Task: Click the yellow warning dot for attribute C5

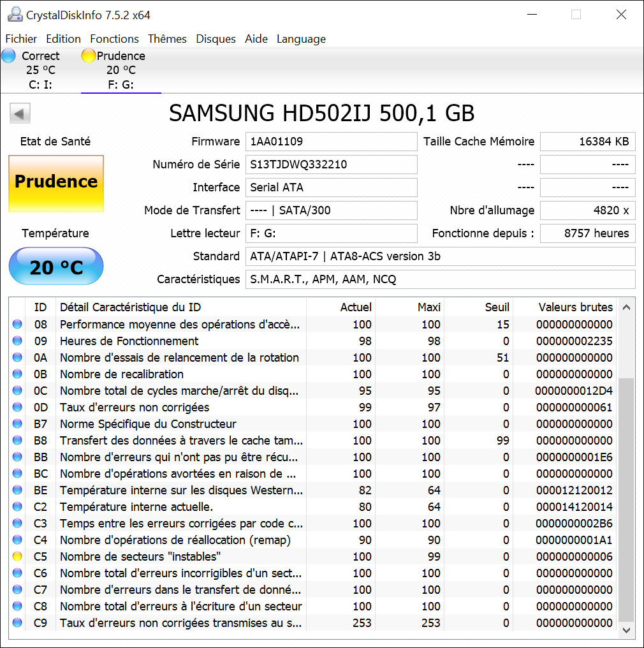Action: click(17, 557)
